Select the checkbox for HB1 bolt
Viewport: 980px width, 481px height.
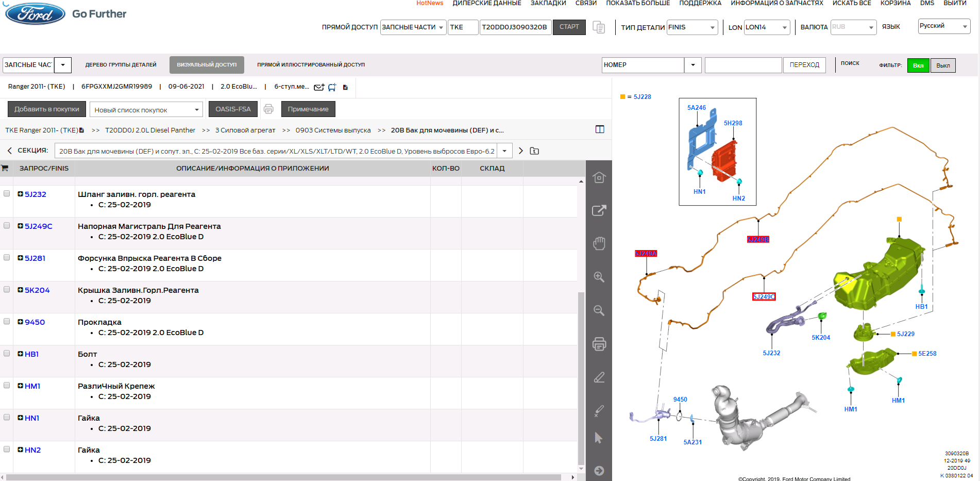[x=7, y=354]
